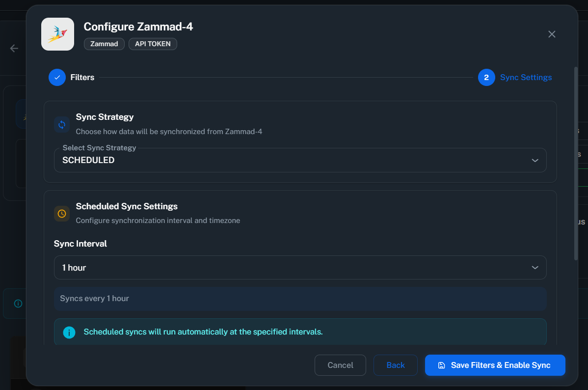Viewport: 588px width, 390px height.
Task: Click the info icon in the scheduled syncs notice
Action: (x=69, y=332)
